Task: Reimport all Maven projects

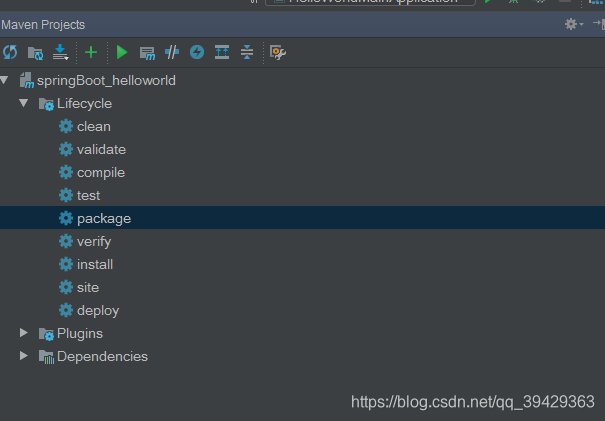Action: point(10,52)
